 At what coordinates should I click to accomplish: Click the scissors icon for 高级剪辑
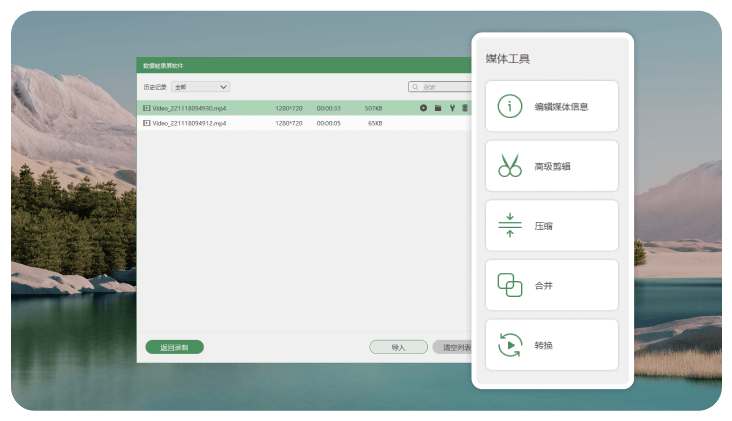510,166
